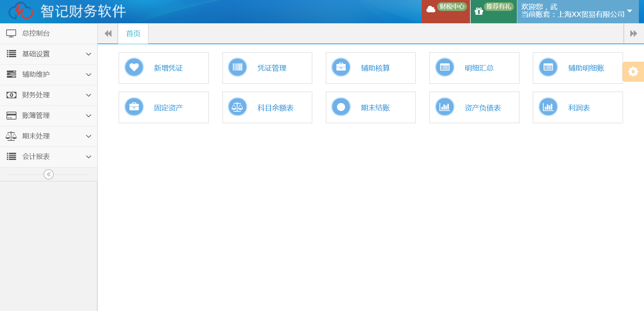This screenshot has width=644, height=311.
Task: Click the circle icon for 期末结账
Action: tap(341, 107)
